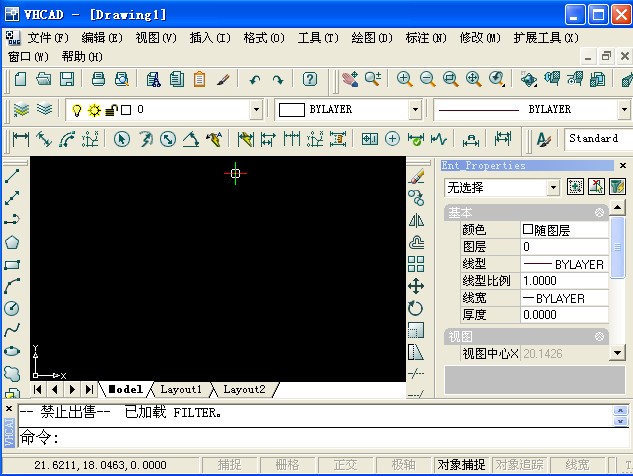Click the 厚度 0.0000 value field
Viewport: 633px width, 476px height.
click(x=564, y=315)
